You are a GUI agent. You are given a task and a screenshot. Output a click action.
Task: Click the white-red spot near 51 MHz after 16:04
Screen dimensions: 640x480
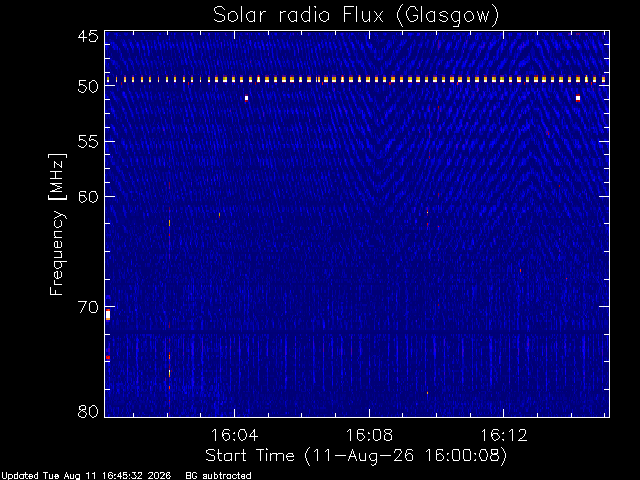tap(246, 98)
